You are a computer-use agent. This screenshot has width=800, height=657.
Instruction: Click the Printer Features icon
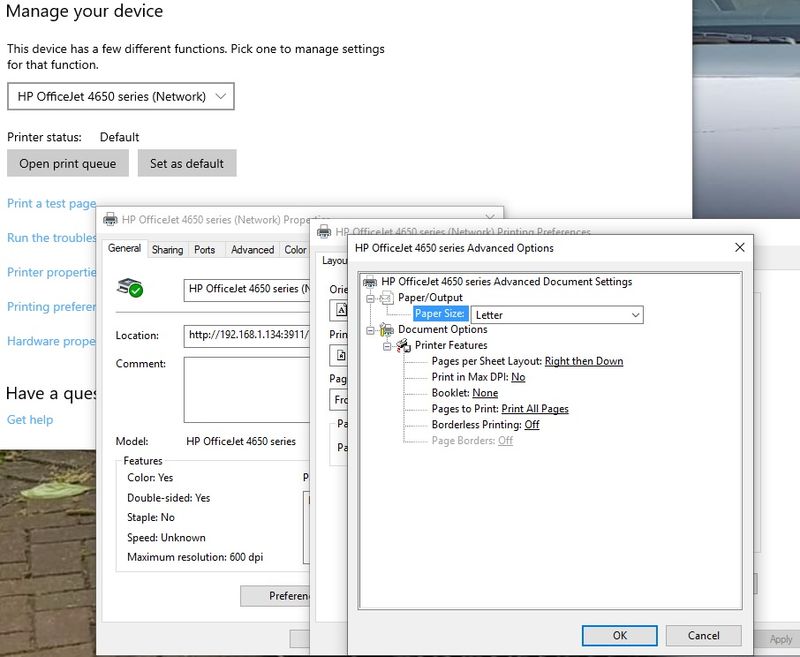coord(403,346)
